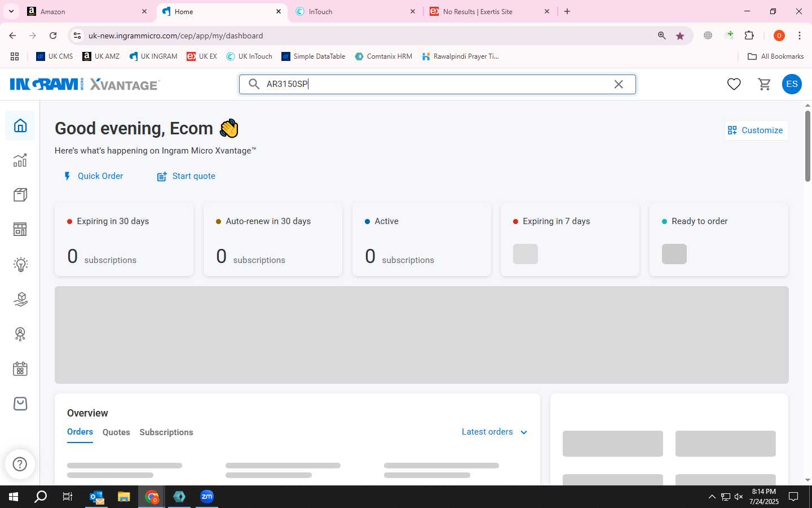Screen dimensions: 812x508
Task: Open the wishlist heart icon
Action: point(734,84)
